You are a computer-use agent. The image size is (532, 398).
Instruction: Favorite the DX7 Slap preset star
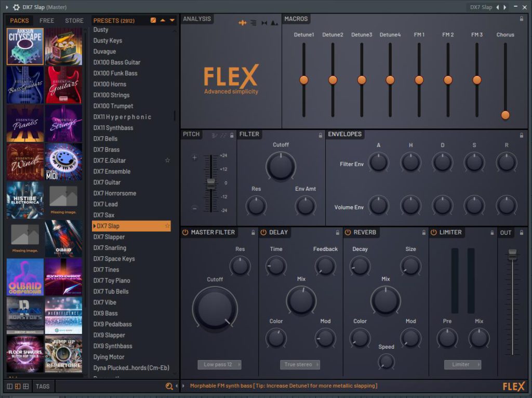pyautogui.click(x=167, y=226)
